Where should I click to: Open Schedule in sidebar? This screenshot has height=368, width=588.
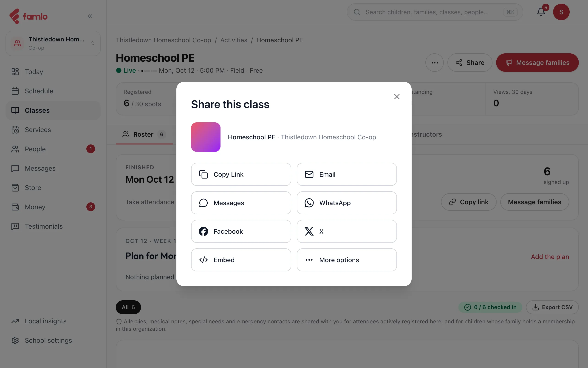pos(53,91)
